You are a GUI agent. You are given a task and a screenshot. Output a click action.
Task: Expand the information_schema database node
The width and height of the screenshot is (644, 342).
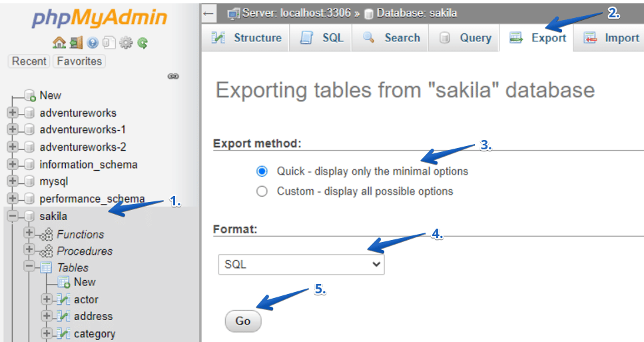coord(13,164)
